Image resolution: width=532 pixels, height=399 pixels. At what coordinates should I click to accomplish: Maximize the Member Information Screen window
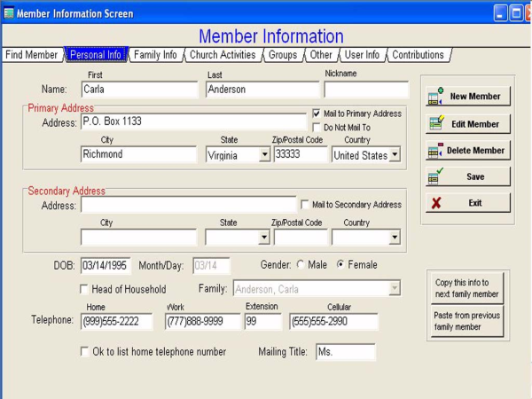pyautogui.click(x=516, y=13)
